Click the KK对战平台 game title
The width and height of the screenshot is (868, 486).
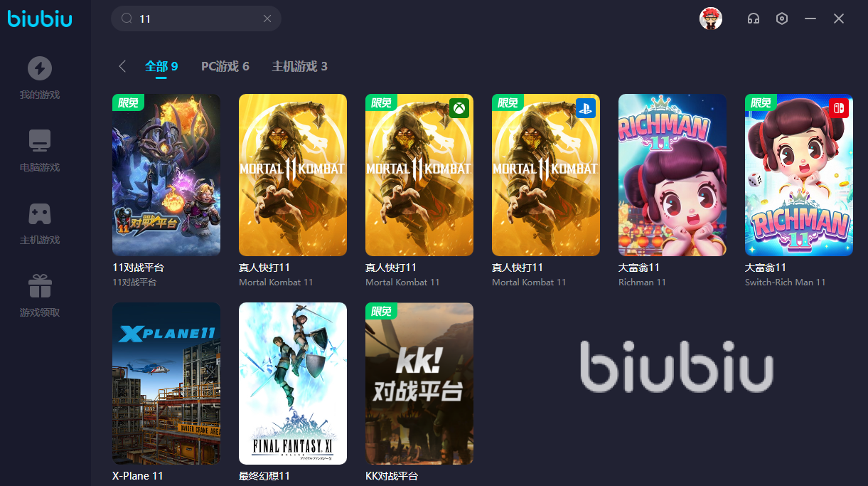(392, 476)
